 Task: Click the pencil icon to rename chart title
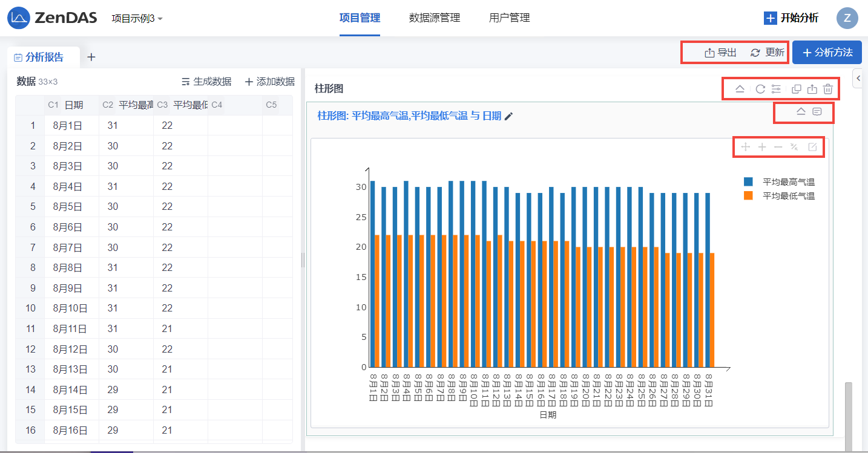509,116
